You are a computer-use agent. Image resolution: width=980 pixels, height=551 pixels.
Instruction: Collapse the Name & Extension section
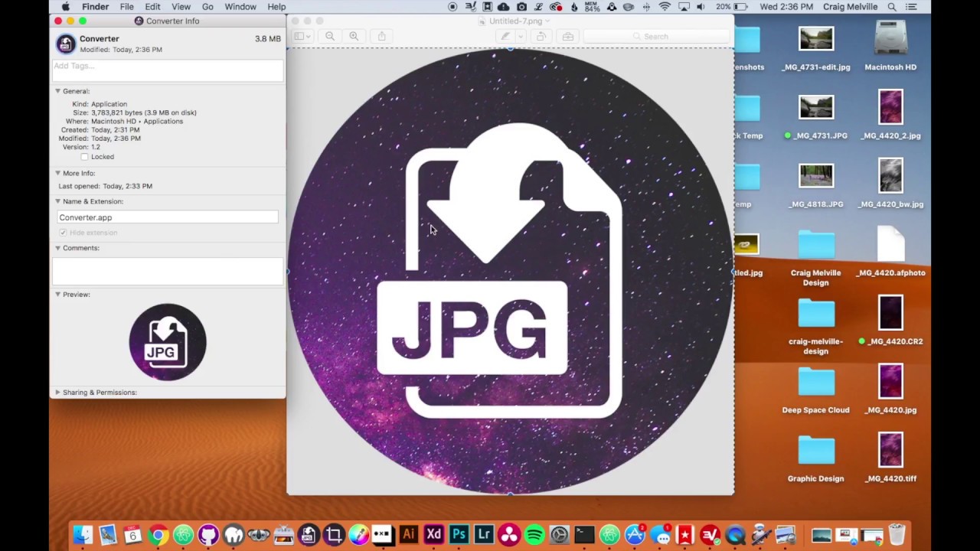click(57, 201)
